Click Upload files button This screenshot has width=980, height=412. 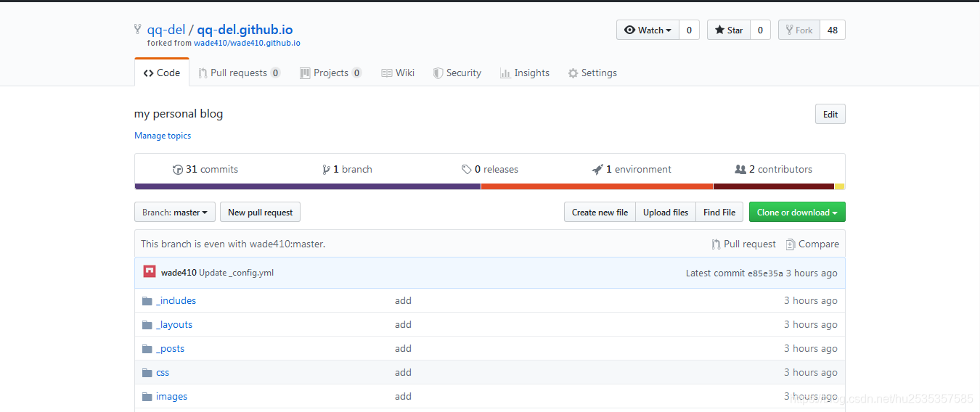(666, 213)
